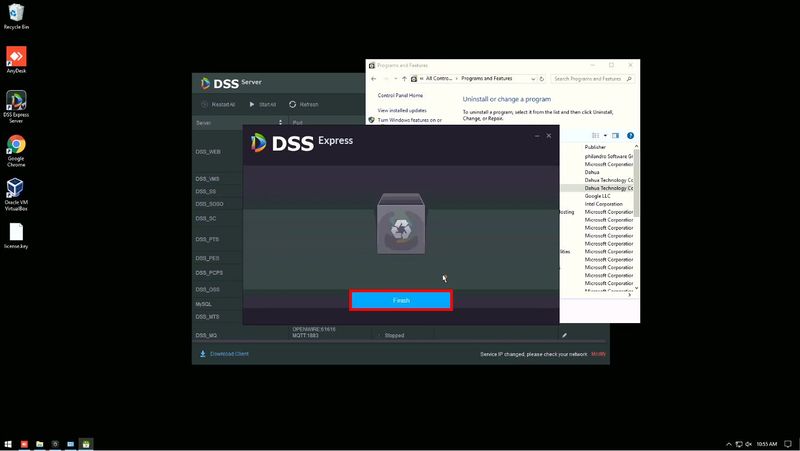Select the license.key file on desktop
800x451 pixels.
click(x=16, y=236)
